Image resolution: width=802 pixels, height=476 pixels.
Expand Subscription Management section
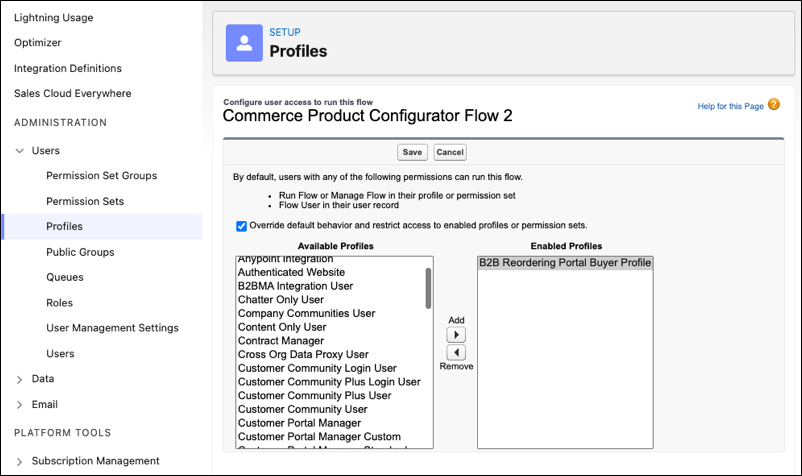pyautogui.click(x=19, y=462)
